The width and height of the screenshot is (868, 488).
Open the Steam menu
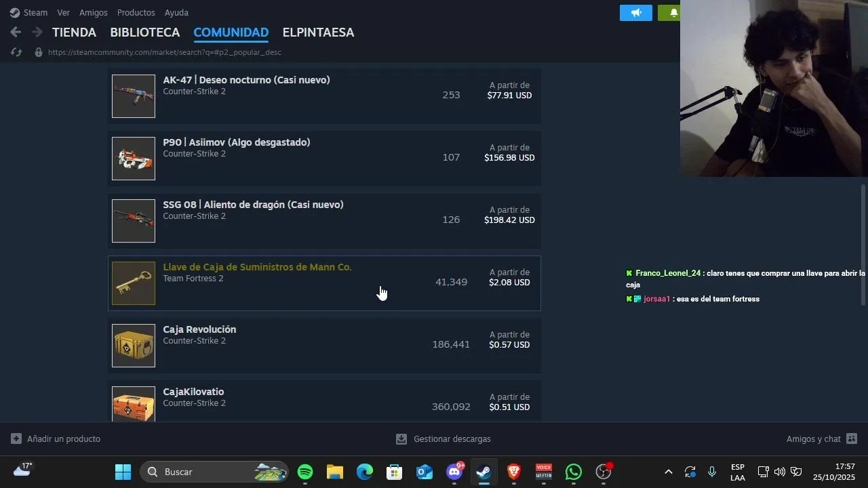point(35,12)
